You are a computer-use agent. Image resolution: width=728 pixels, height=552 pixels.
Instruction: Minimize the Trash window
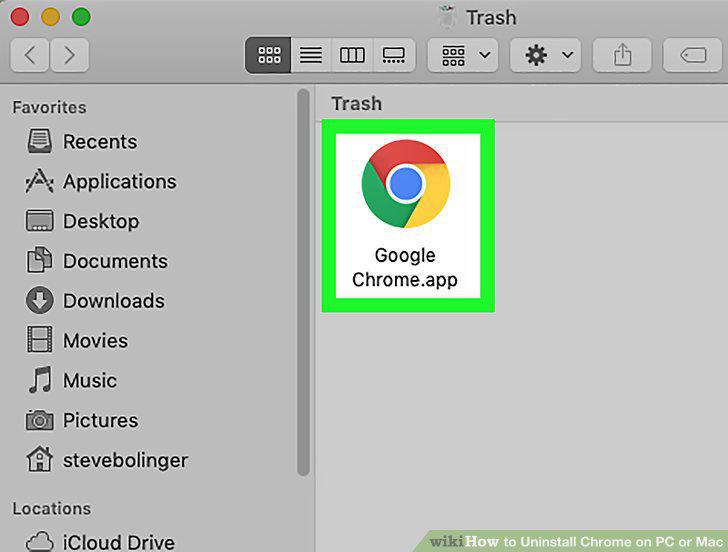pos(51,17)
